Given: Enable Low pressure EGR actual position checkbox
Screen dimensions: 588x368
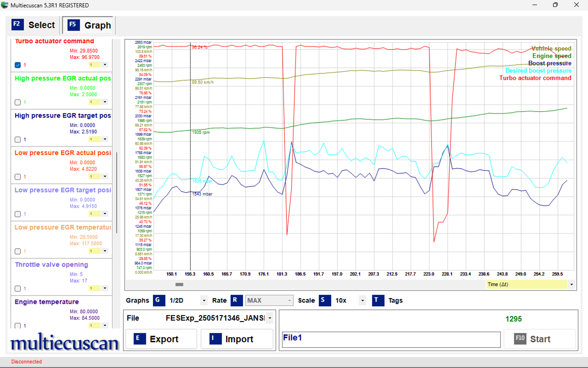Looking at the screenshot, I should coord(18,177).
